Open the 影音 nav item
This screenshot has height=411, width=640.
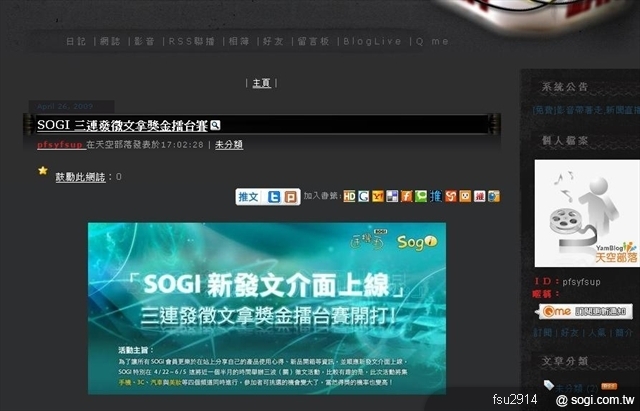(144, 41)
